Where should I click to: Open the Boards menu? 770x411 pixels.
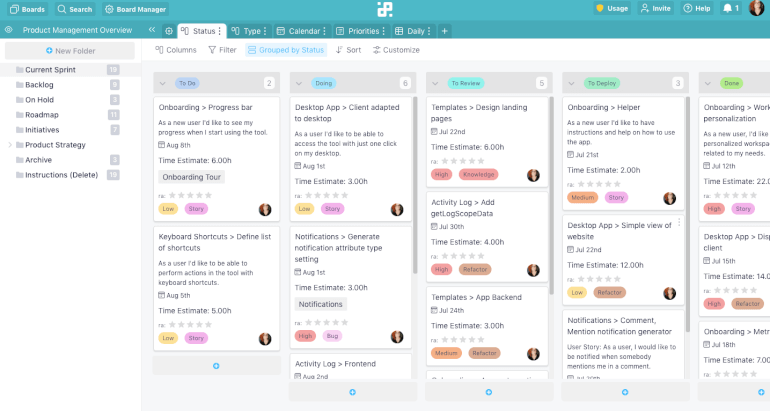pos(28,9)
